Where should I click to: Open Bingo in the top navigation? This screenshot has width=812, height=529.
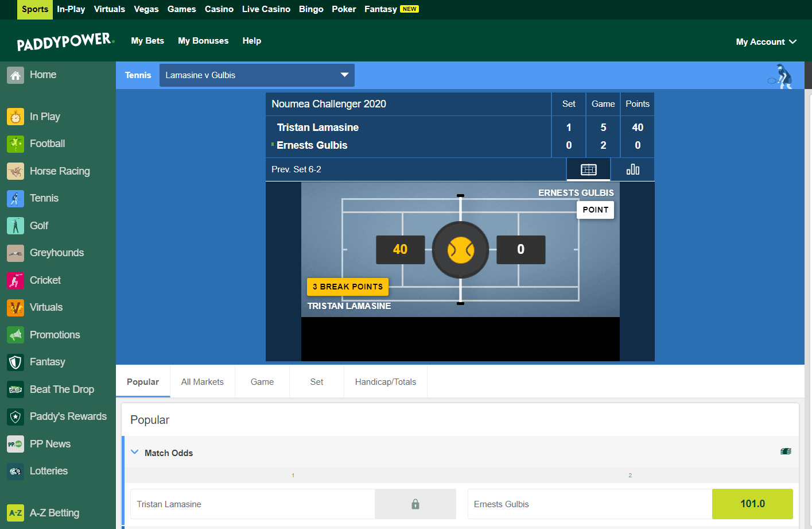tap(311, 9)
